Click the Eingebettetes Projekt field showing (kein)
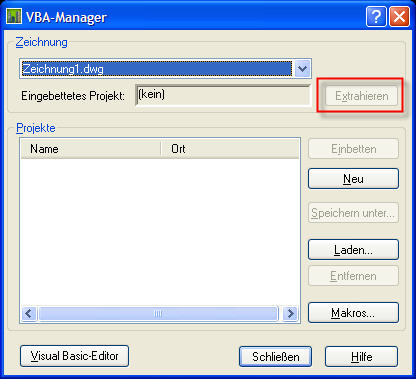This screenshot has width=416, height=379. (x=223, y=95)
